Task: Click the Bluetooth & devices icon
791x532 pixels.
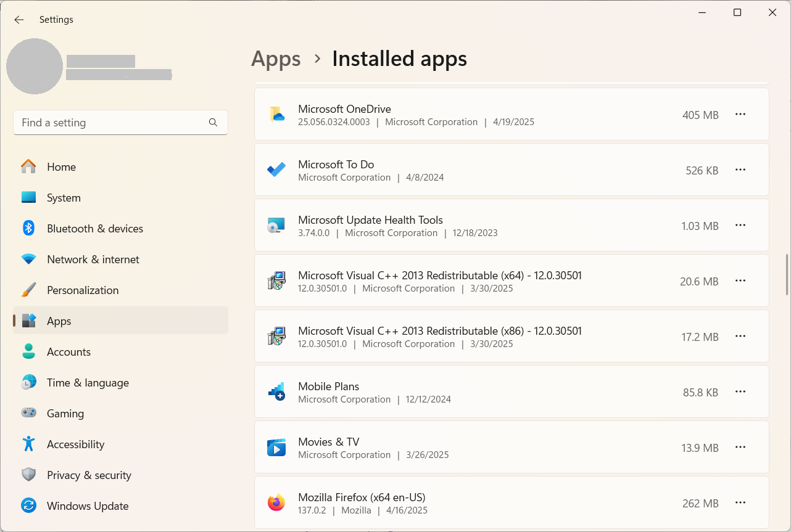Action: (x=28, y=228)
